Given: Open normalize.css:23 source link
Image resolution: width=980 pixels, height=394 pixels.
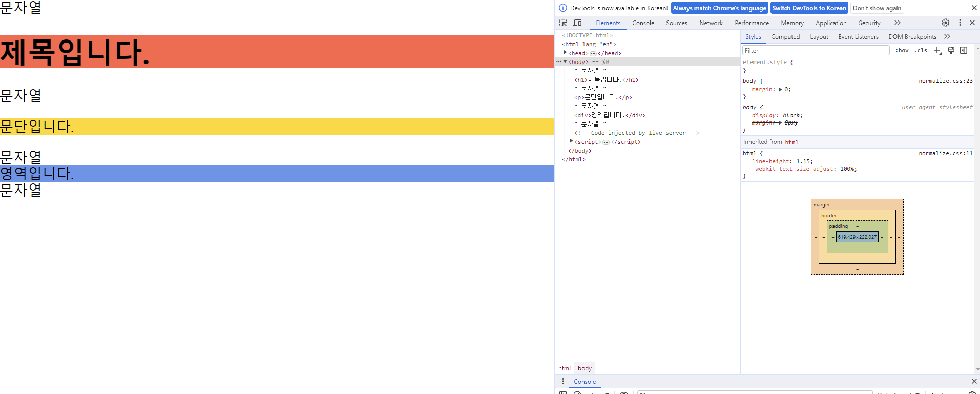Looking at the screenshot, I should click(946, 81).
